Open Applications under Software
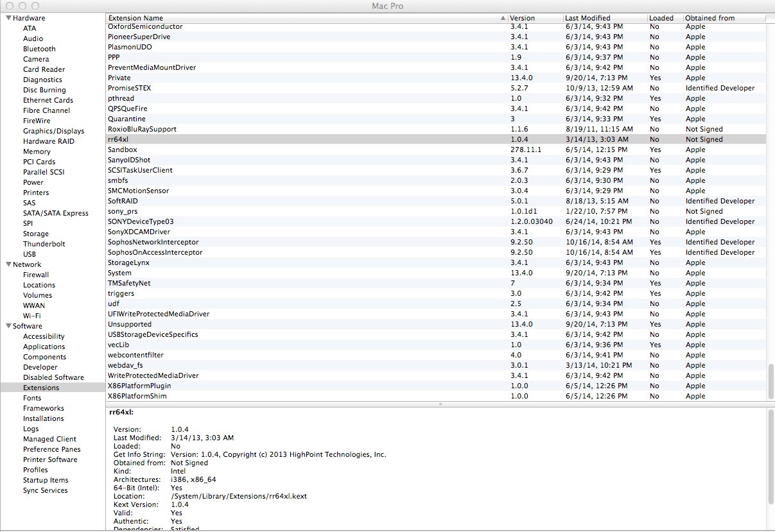Image resolution: width=775 pixels, height=532 pixels. click(44, 347)
